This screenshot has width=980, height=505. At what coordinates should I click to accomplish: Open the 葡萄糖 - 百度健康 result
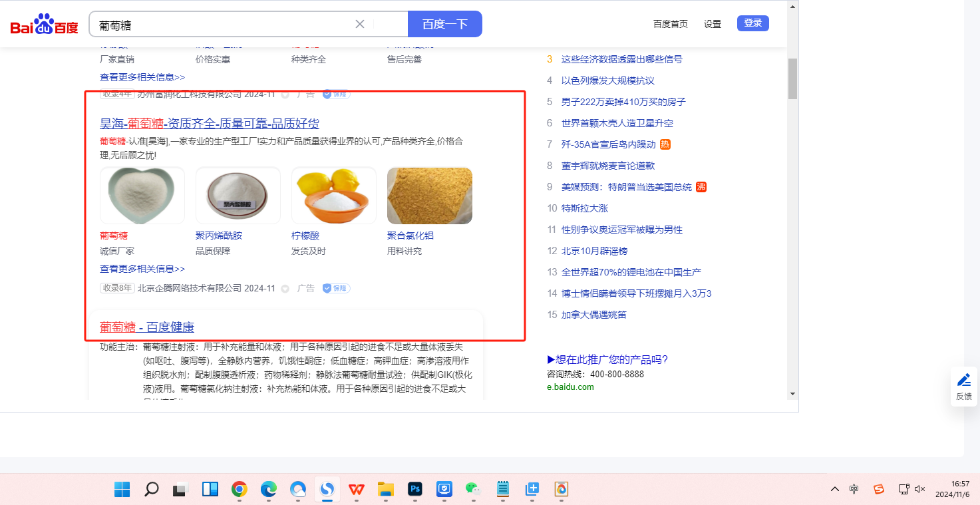[147, 327]
